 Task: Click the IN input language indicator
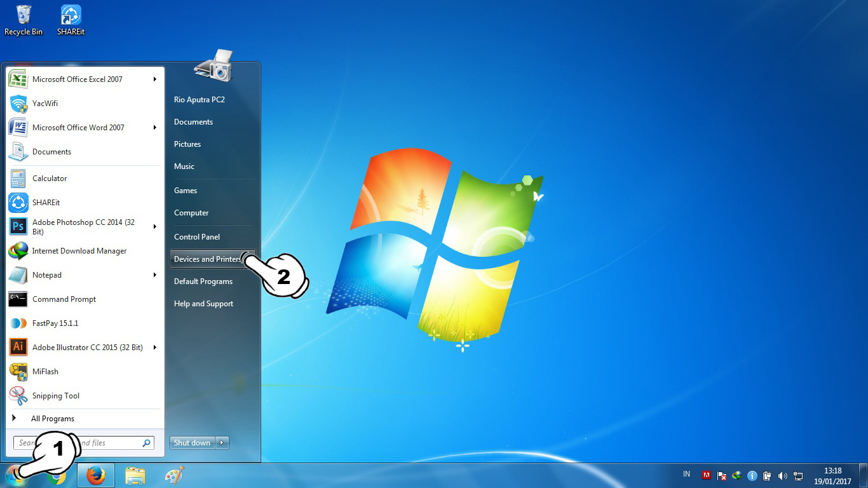(686, 474)
